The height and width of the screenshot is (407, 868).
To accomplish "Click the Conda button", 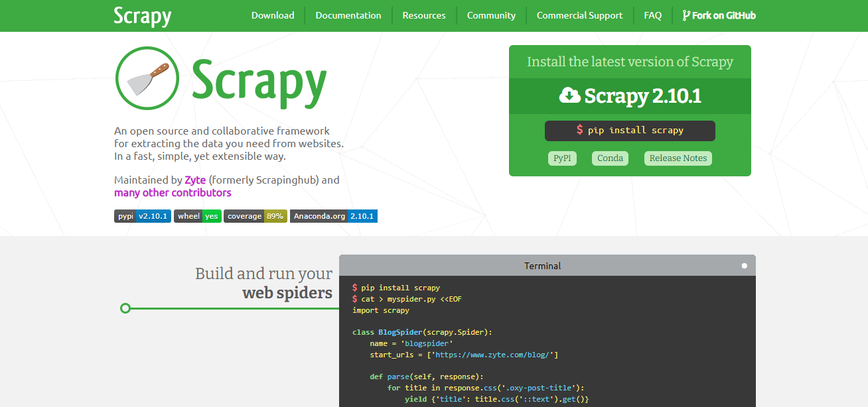I will coord(610,158).
